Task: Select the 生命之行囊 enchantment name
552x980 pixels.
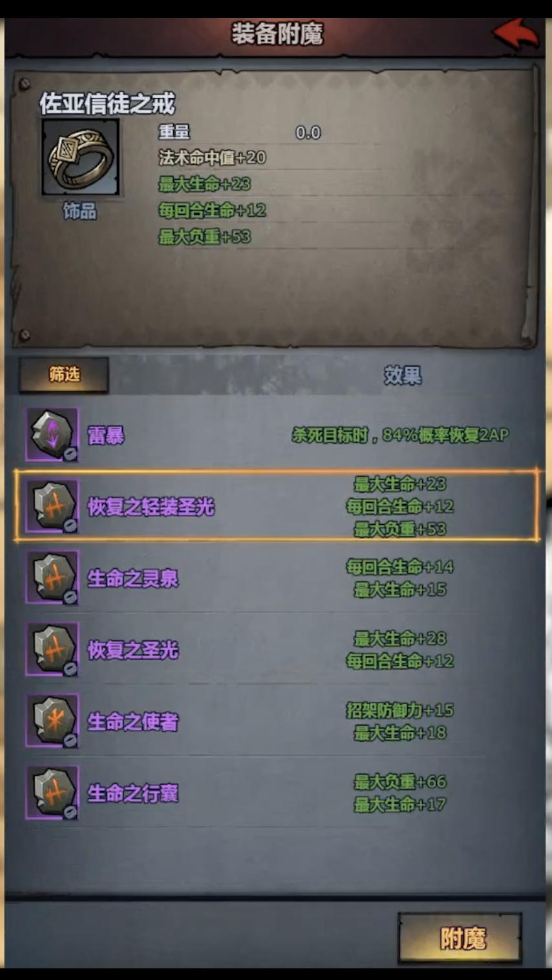Action: pyautogui.click(x=133, y=794)
